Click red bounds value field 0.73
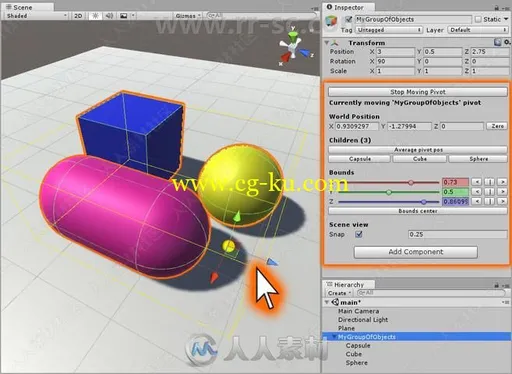Image resolution: width=512 pixels, height=374 pixels. (455, 182)
